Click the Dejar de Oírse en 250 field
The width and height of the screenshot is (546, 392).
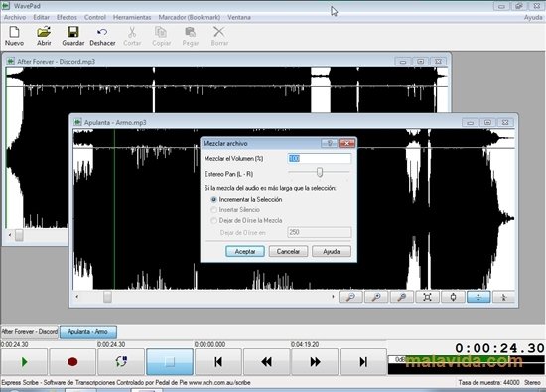[320, 232]
